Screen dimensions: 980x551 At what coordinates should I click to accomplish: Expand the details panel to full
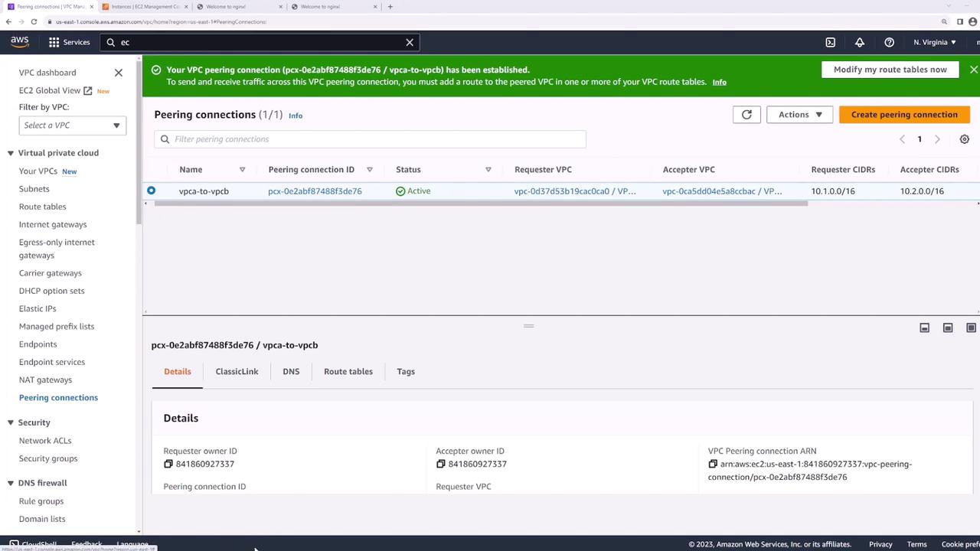(971, 328)
